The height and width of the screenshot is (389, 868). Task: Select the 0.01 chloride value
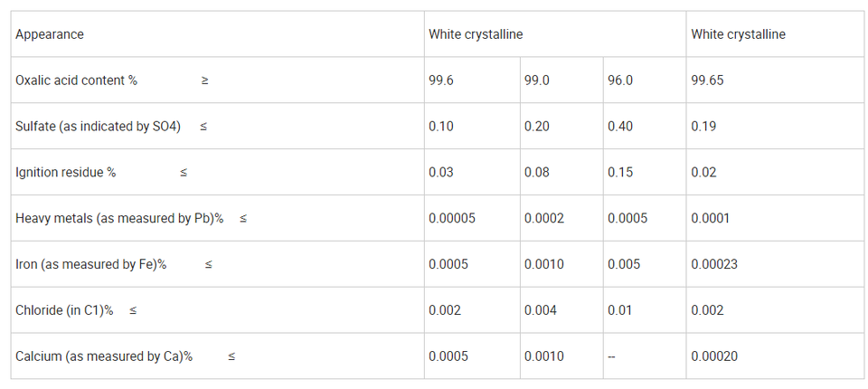click(620, 311)
